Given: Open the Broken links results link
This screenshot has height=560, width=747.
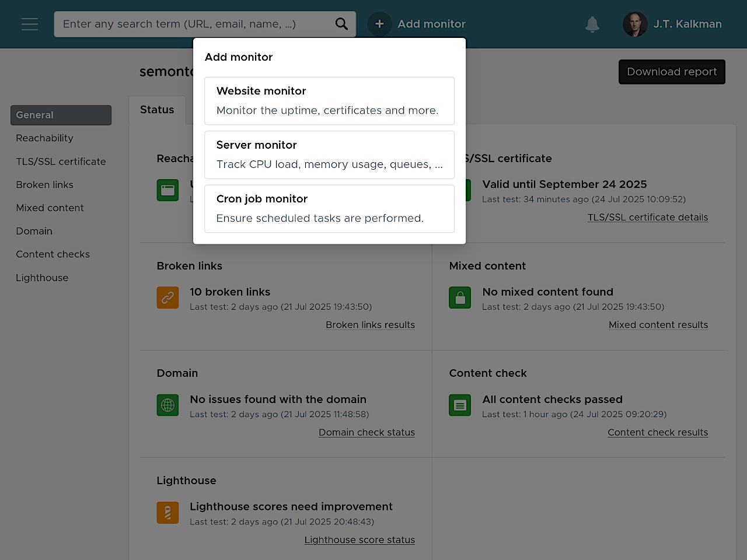Looking at the screenshot, I should pyautogui.click(x=370, y=325).
